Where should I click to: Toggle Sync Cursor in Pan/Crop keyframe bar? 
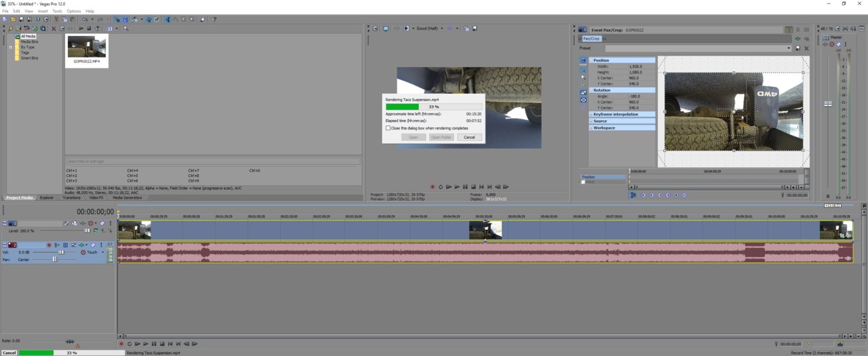(x=633, y=195)
